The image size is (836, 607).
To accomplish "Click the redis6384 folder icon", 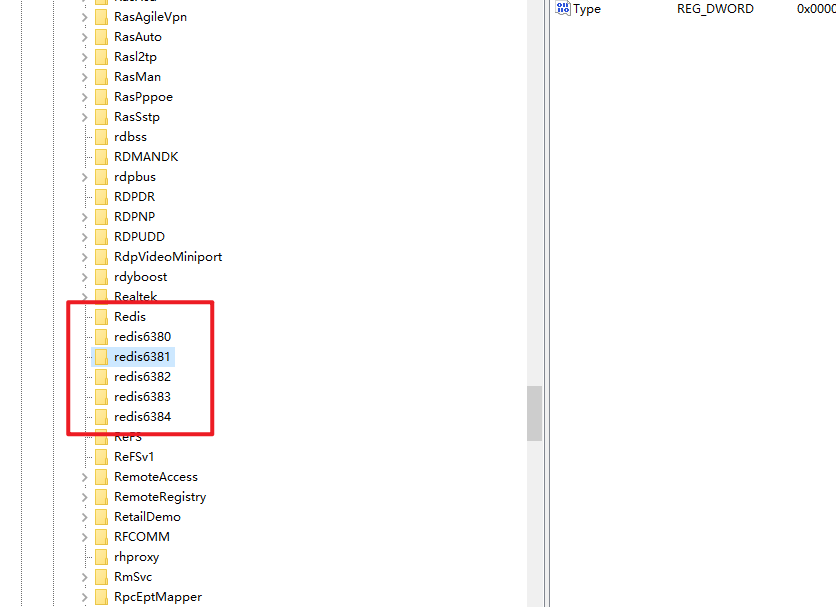I will (101, 417).
